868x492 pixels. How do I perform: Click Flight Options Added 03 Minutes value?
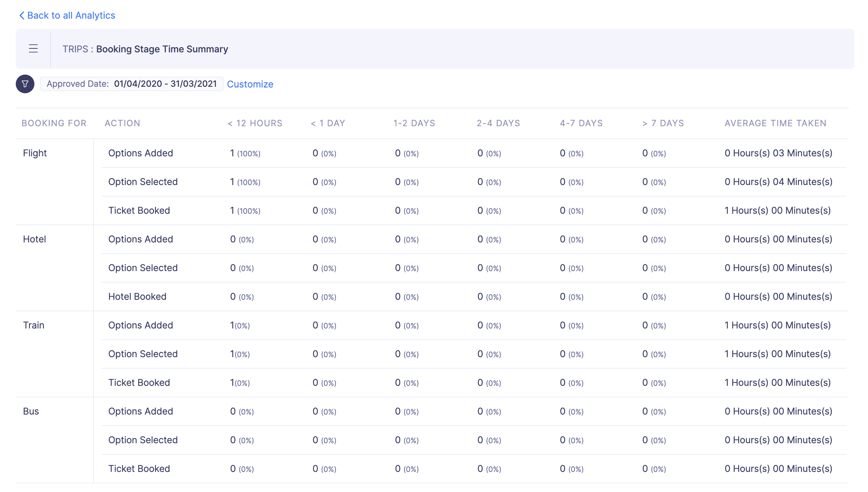click(x=778, y=153)
